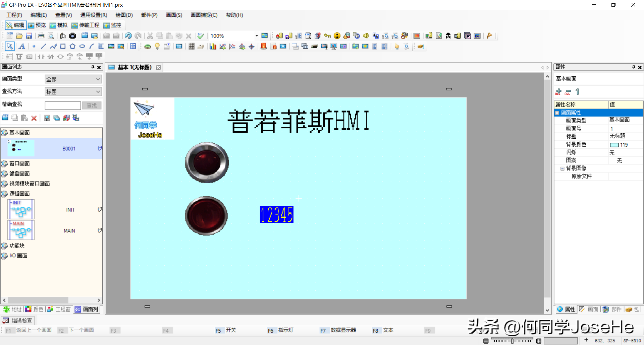This screenshot has height=345, width=644.
Task: Select the text tool (A) in draw toolbar
Action: click(x=22, y=47)
